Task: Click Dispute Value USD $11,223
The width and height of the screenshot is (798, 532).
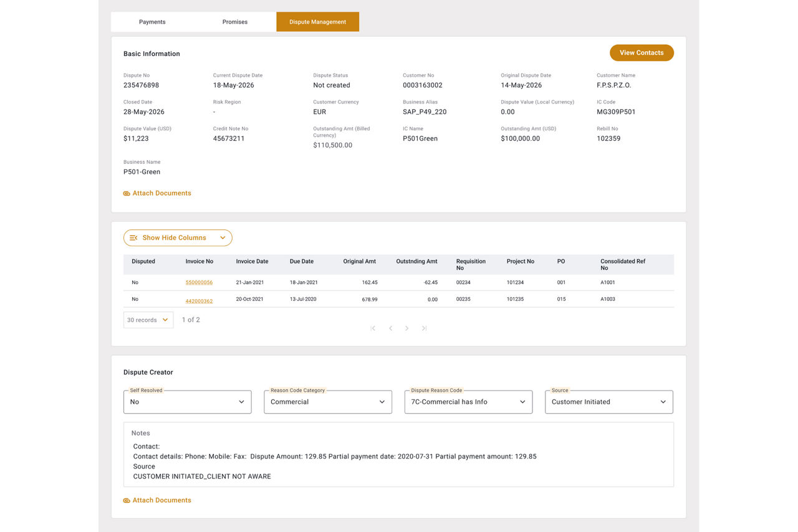Action: pos(136,139)
